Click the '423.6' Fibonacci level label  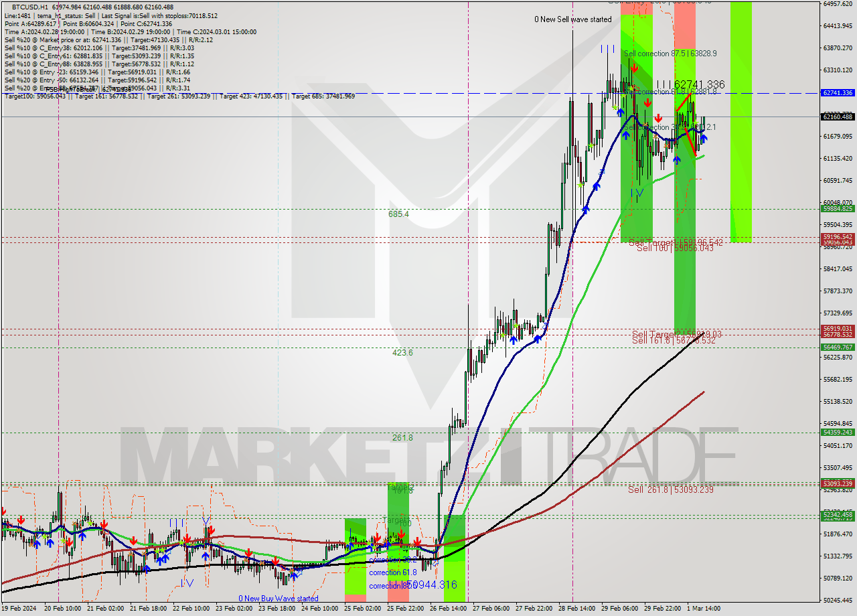402,352
